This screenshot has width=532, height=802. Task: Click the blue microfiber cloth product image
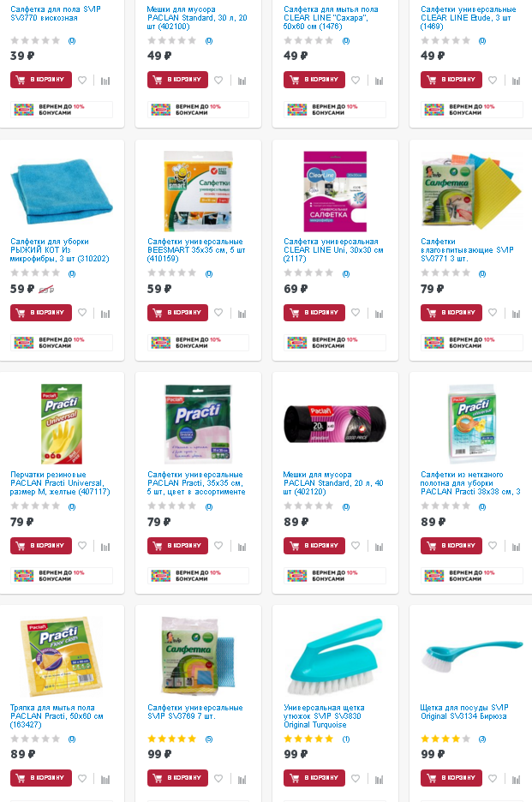pos(62,191)
